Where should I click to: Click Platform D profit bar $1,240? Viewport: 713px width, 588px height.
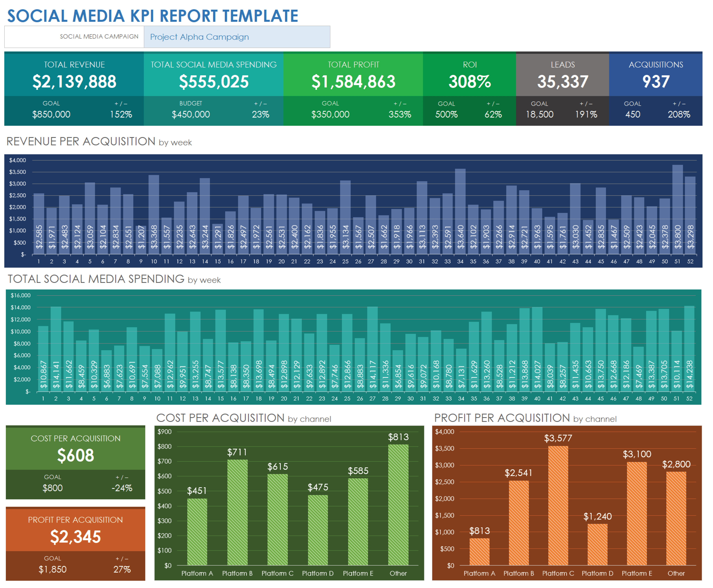click(598, 545)
